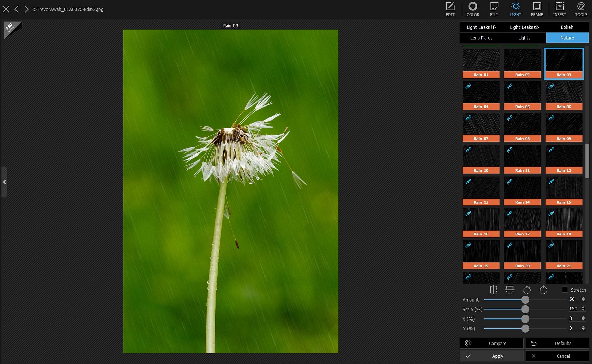Increase Amount value with up stepper

(583, 298)
